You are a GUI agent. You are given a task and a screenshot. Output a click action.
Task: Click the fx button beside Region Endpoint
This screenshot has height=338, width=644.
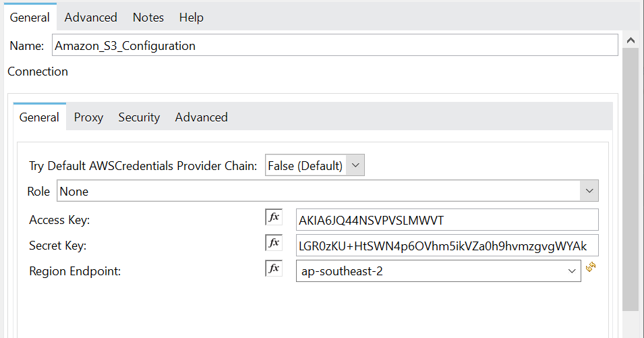(274, 269)
